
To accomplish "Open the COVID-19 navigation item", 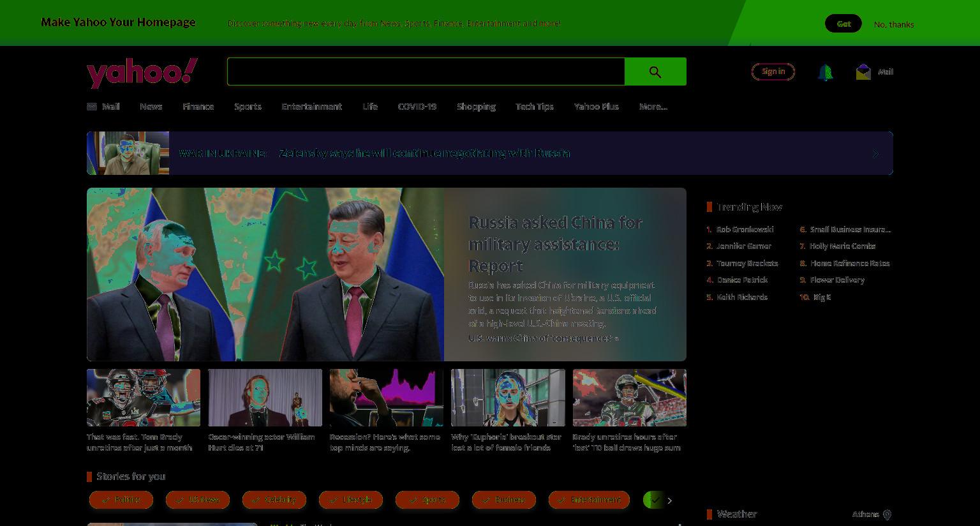I will click(417, 107).
